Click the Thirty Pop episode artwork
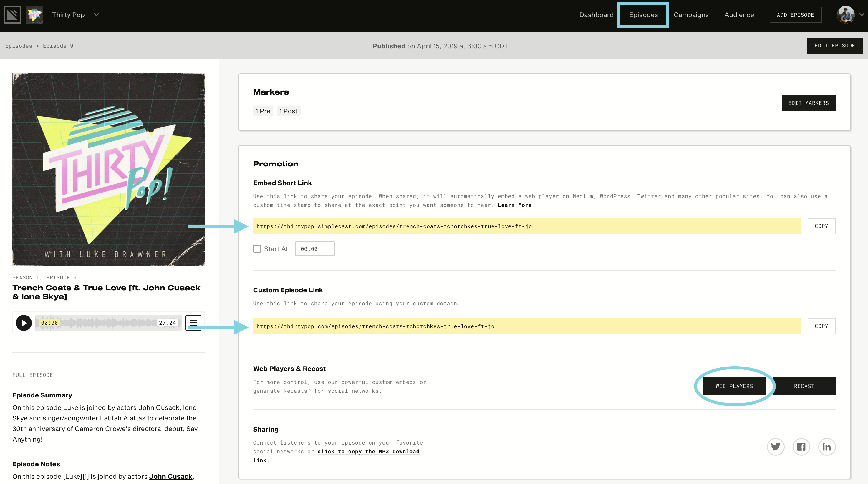 [x=108, y=170]
